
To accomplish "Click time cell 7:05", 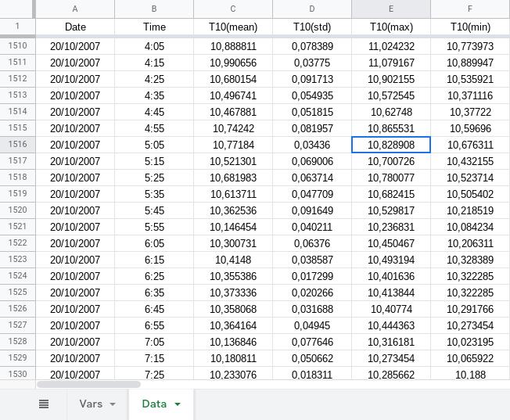I will tap(154, 342).
